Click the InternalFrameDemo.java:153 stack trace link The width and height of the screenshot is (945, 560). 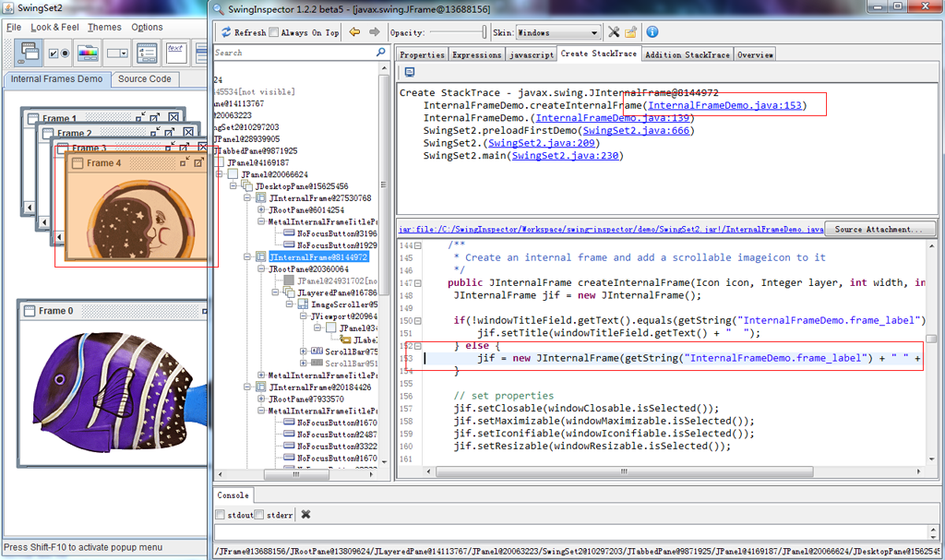click(x=724, y=106)
